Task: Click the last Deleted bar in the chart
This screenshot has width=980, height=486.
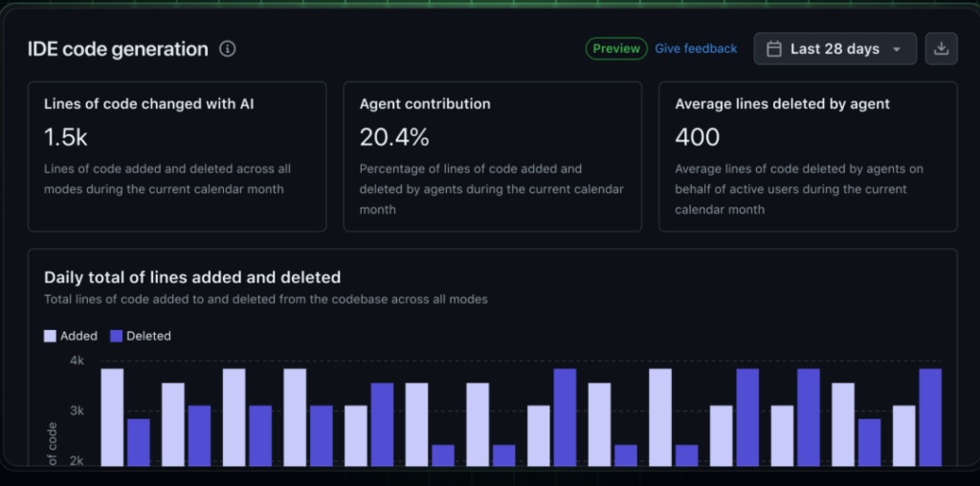Action: 930,417
